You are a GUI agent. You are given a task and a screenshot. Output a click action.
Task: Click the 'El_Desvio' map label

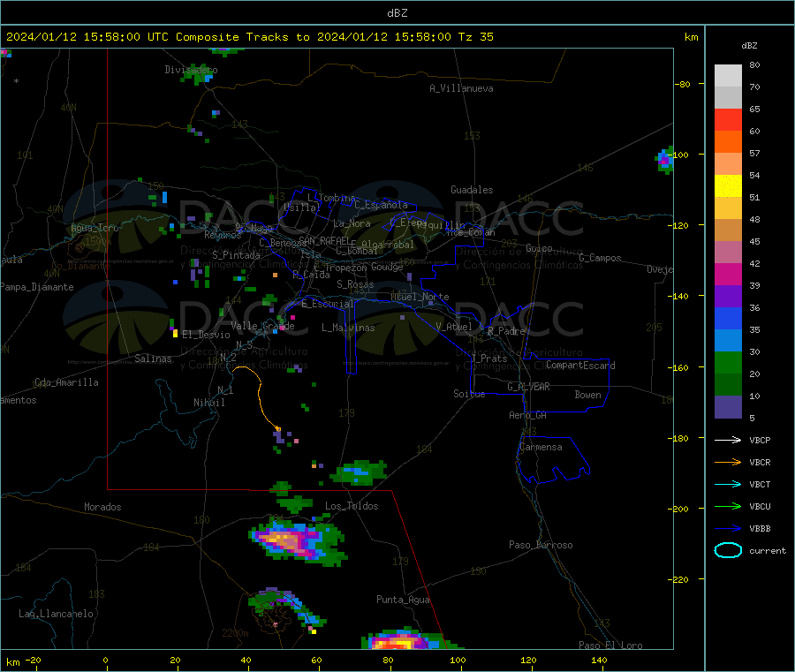tap(206, 335)
